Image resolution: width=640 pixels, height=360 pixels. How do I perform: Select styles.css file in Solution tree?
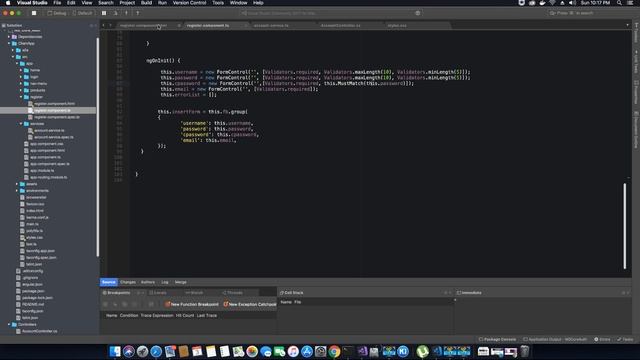tap(34, 238)
